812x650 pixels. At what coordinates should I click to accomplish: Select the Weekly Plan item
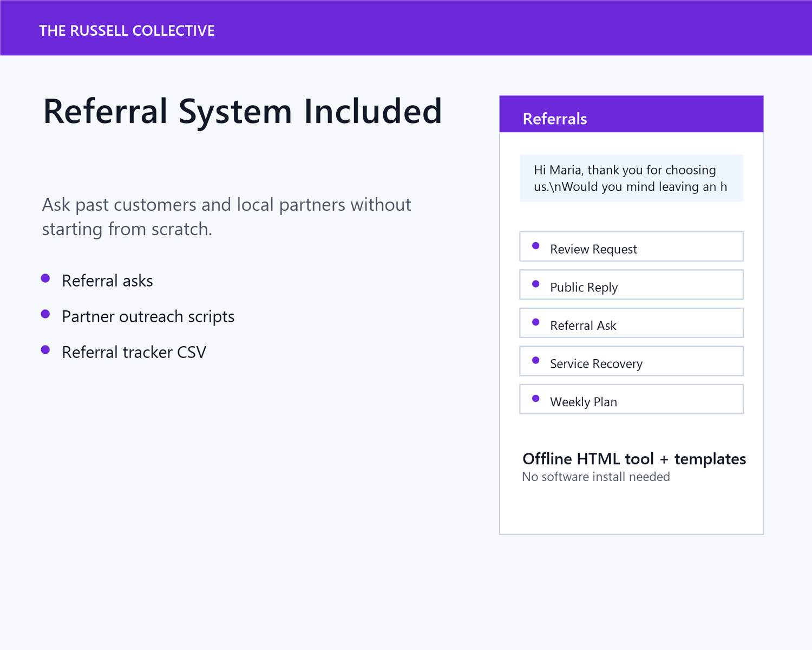point(631,399)
